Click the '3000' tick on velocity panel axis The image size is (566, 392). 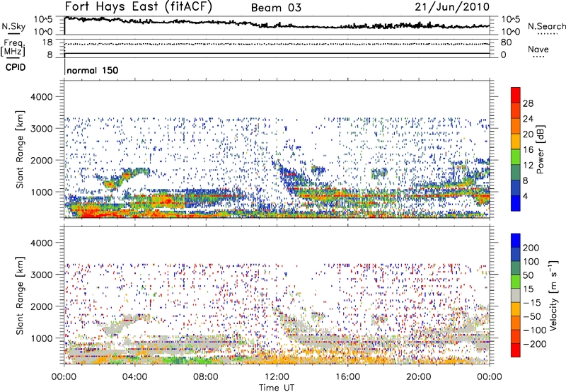[x=41, y=275]
